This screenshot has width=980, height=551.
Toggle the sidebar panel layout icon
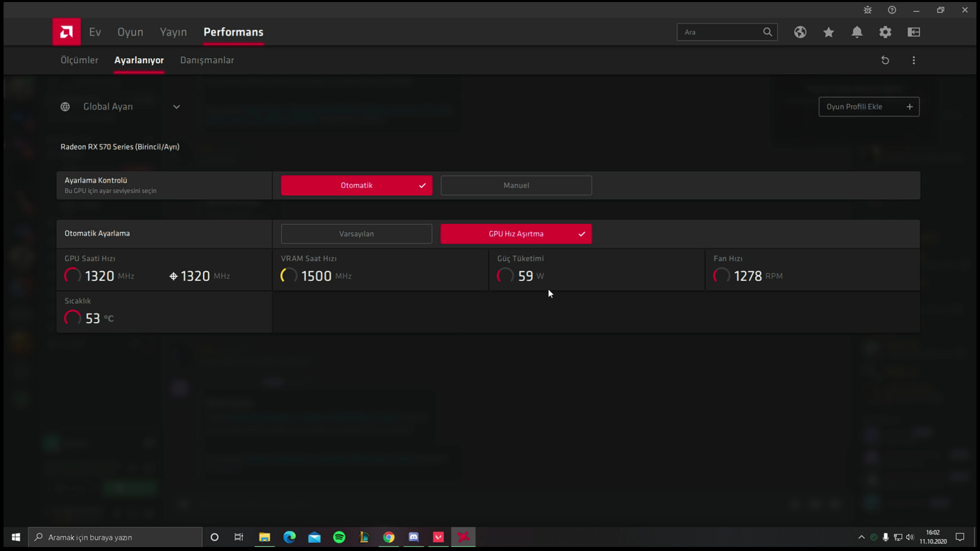tap(914, 32)
